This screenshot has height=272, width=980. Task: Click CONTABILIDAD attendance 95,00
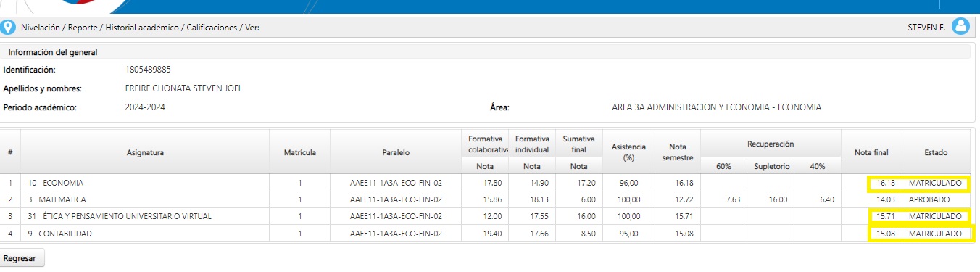pos(628,234)
